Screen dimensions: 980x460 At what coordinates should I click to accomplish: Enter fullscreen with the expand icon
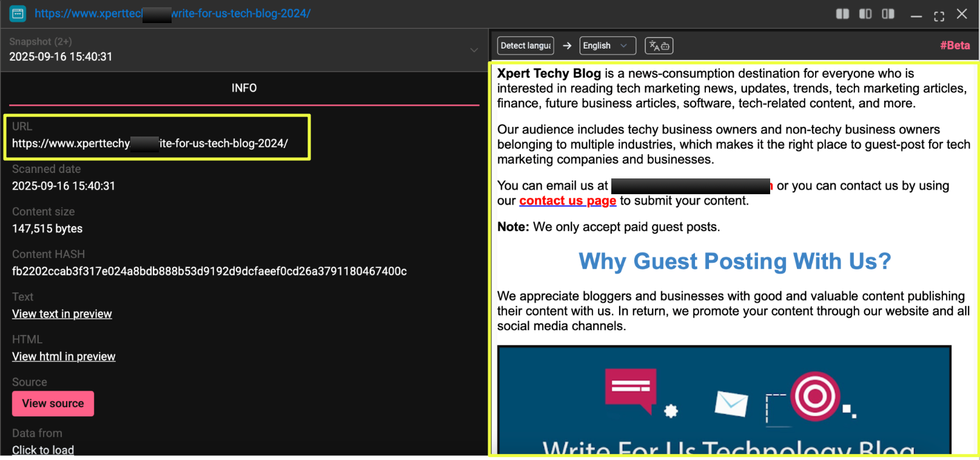(939, 16)
